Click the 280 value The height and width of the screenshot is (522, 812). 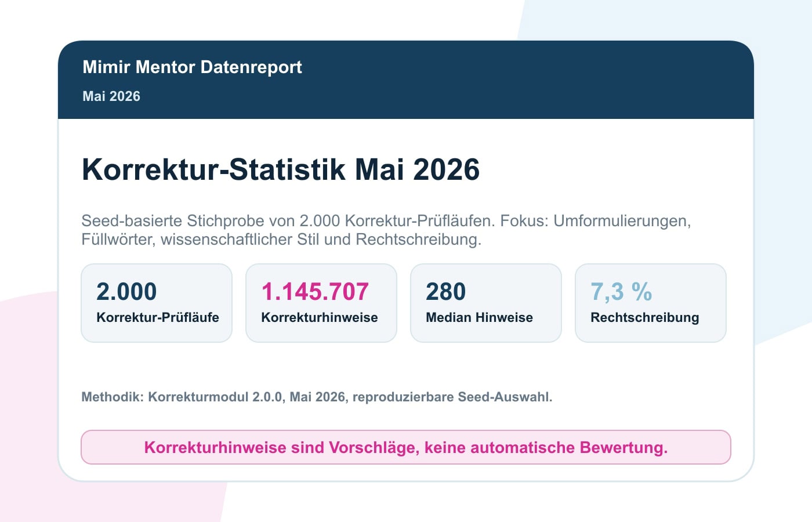[x=446, y=292]
